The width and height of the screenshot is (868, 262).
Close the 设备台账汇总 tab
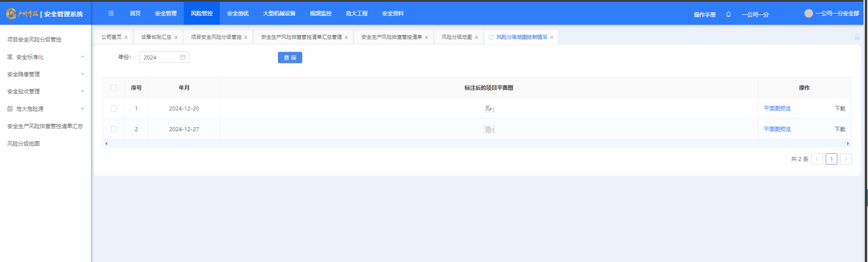pyautogui.click(x=176, y=37)
